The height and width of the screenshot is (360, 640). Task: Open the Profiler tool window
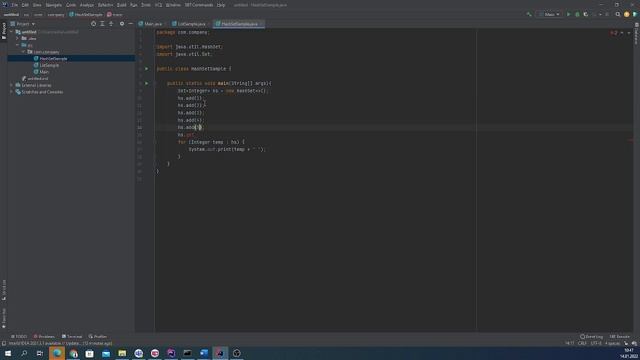[x=98, y=336]
